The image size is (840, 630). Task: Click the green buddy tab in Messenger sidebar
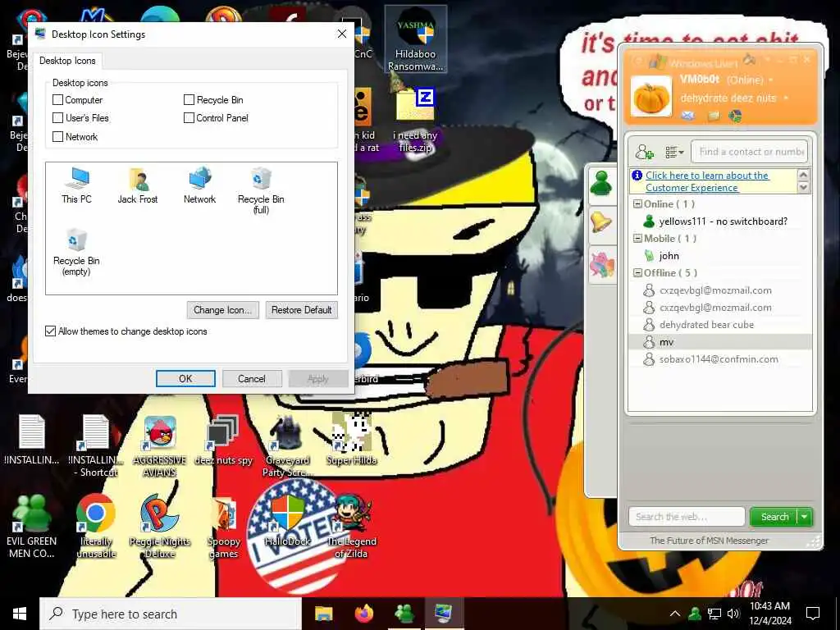pyautogui.click(x=601, y=184)
